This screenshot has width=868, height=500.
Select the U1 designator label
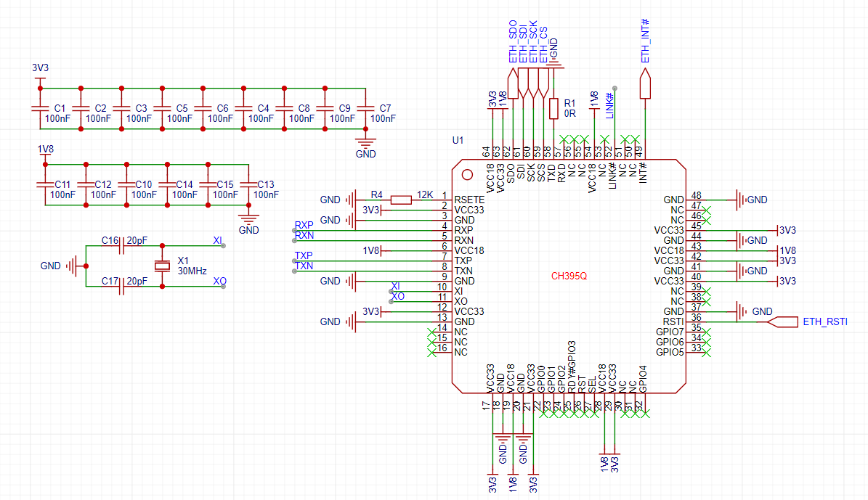458,141
